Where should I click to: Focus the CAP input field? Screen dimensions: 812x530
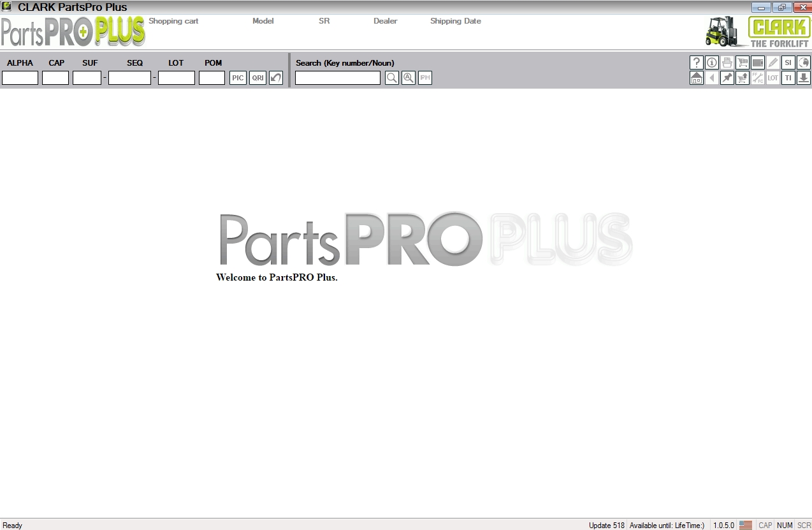[x=55, y=78]
